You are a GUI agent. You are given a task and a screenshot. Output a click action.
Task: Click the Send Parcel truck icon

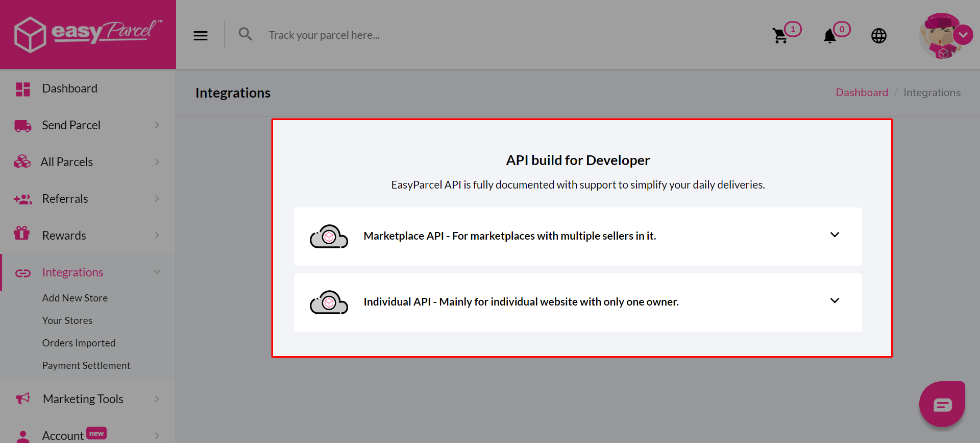(23, 126)
